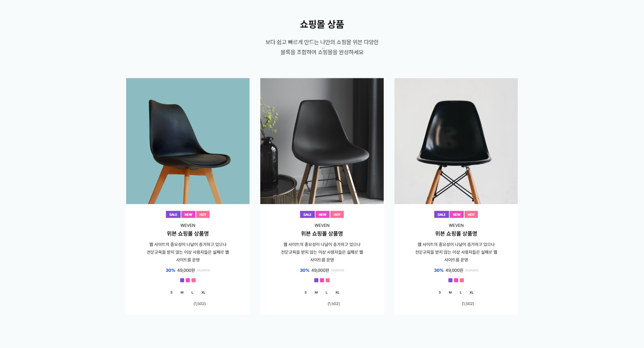The image size is (644, 348).
Task: Click HOT badge on the rightmost product card
Action: pyautogui.click(x=471, y=215)
